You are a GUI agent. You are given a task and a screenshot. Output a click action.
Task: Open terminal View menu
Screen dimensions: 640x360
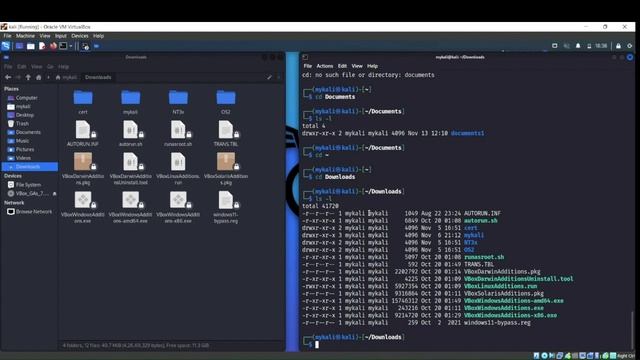tap(357, 66)
